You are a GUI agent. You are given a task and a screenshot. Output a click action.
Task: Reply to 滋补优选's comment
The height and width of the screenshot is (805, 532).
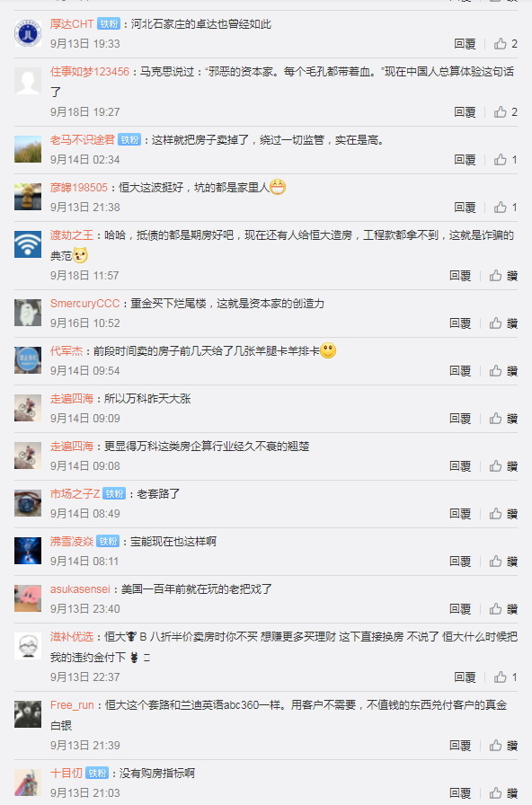[x=465, y=677]
